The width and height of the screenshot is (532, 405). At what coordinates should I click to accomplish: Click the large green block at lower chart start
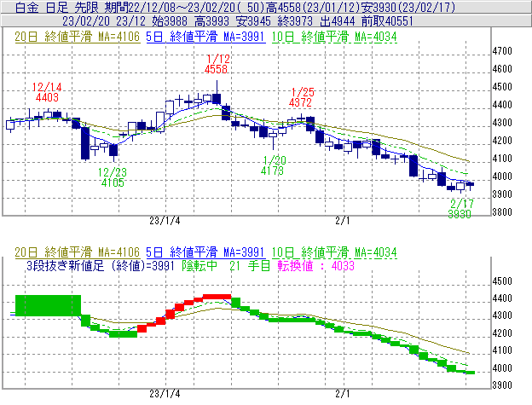[x=49, y=305]
